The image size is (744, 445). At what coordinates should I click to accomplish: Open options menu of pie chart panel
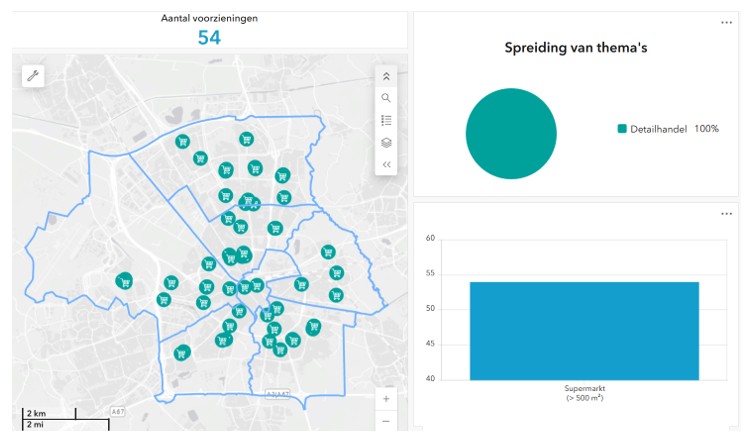(x=727, y=23)
